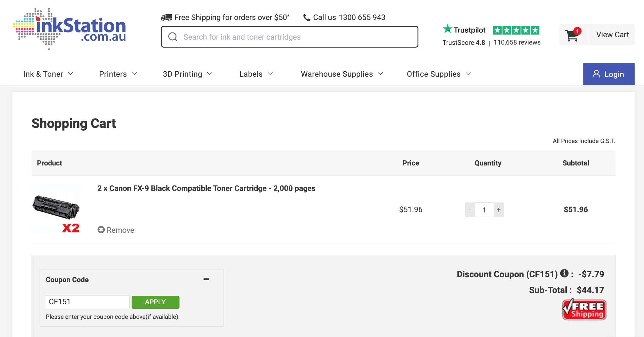Expand Warehouse Supplies dropdown

tap(342, 74)
